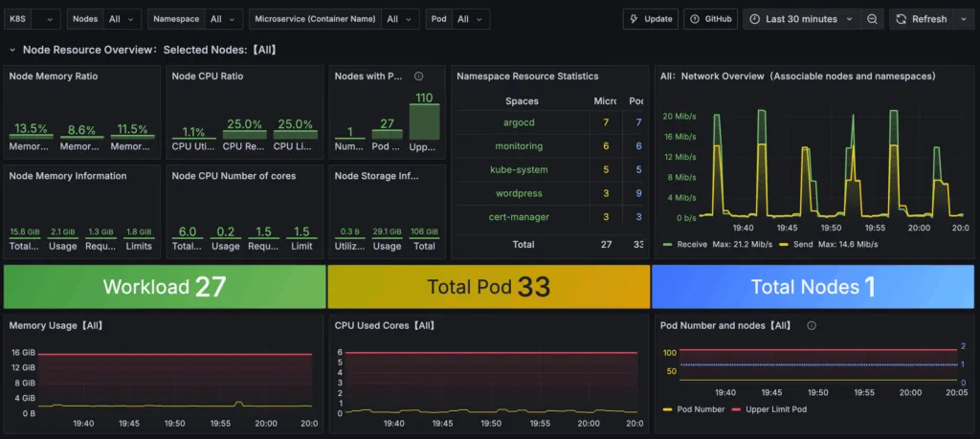Click the Update link button
The height and width of the screenshot is (439, 980).
click(x=651, y=19)
